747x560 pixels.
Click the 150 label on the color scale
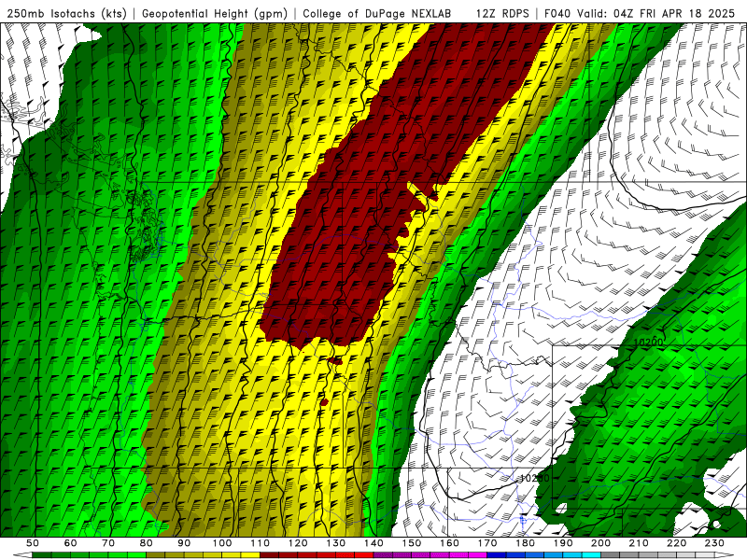(x=412, y=543)
